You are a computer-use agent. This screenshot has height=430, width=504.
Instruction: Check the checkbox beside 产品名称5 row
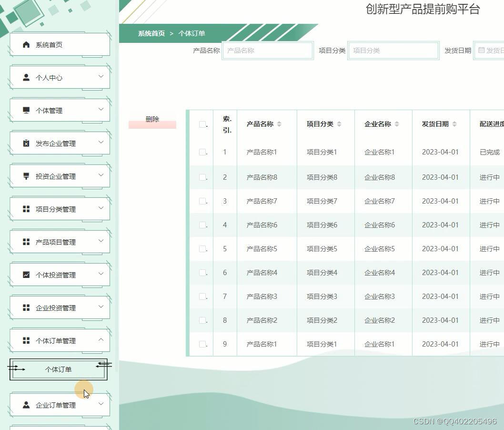(x=202, y=248)
